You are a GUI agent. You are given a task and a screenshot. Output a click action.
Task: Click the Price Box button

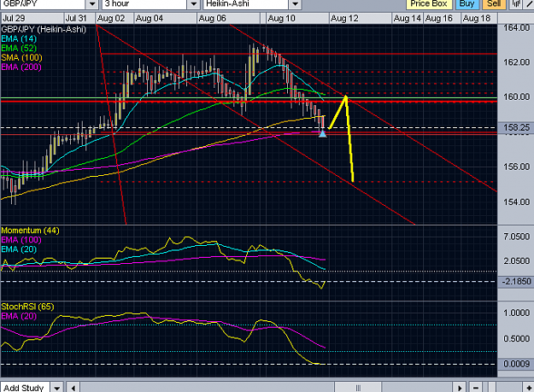pos(429,3)
